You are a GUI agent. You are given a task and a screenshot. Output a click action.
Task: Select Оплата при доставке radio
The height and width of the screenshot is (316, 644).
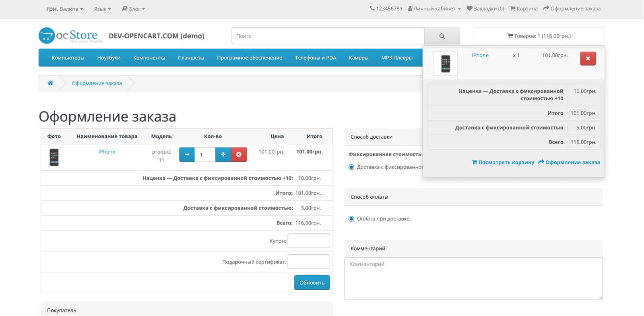(x=351, y=219)
